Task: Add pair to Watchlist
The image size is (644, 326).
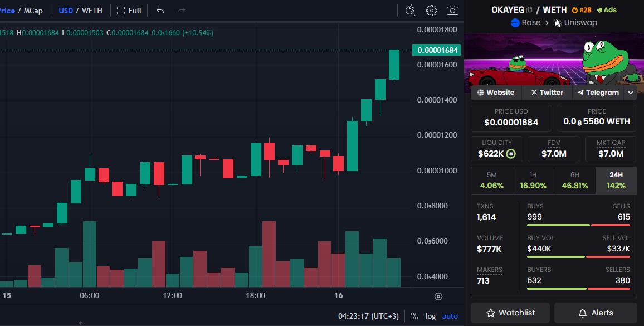Action: [510, 313]
